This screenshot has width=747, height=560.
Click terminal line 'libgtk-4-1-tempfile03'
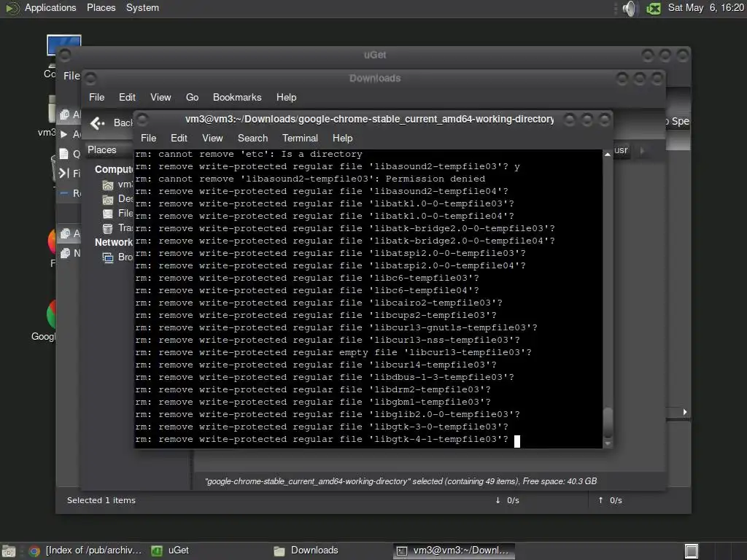point(322,439)
